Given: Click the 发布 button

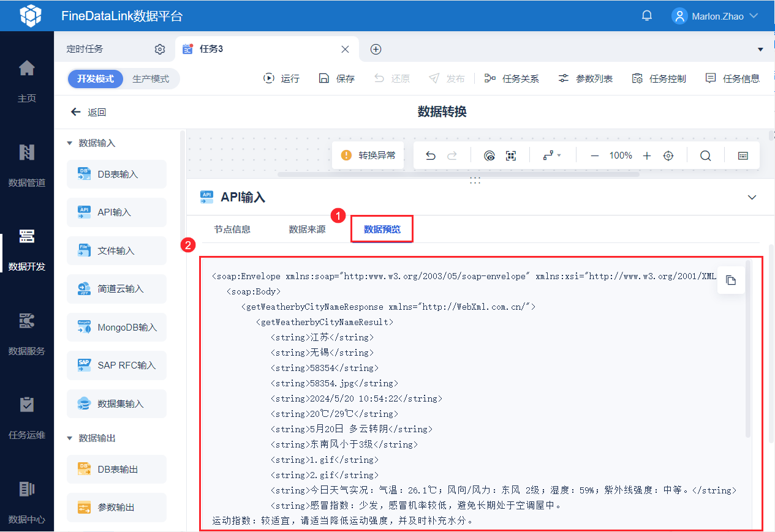Looking at the screenshot, I should coord(447,78).
